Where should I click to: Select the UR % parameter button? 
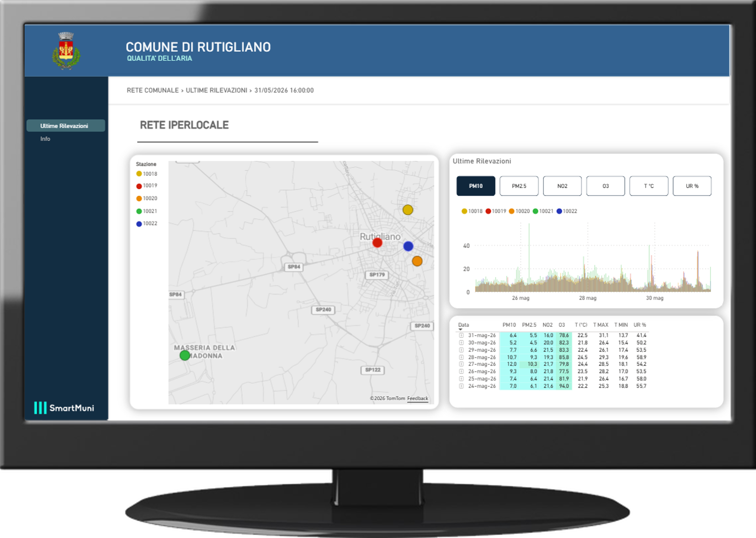pos(692,186)
